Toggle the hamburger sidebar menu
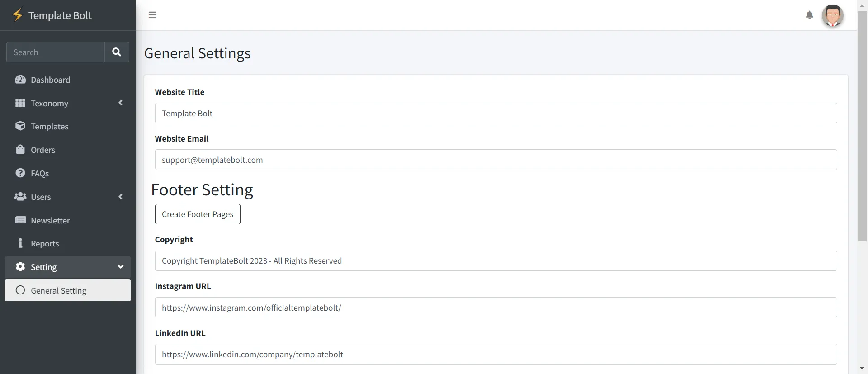 (x=152, y=15)
